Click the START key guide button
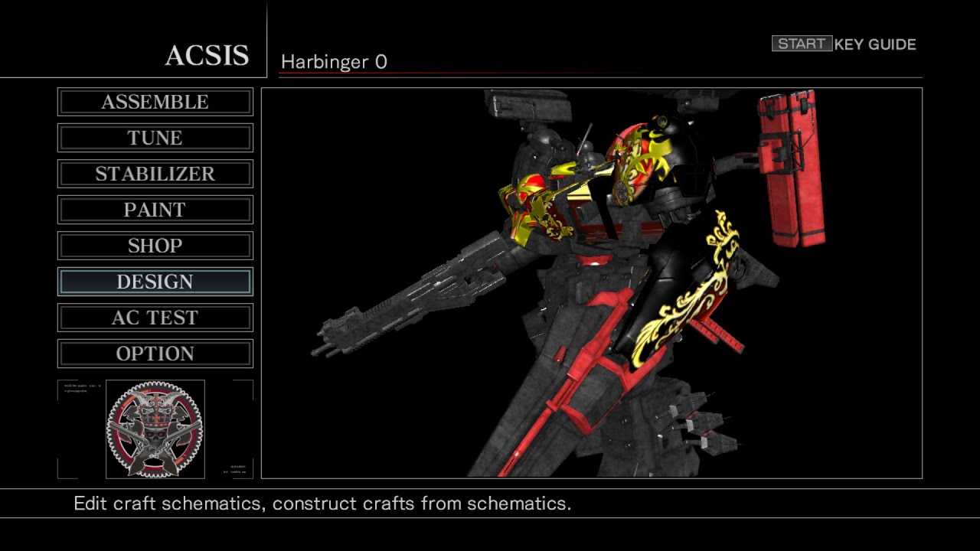This screenshot has height=551, width=980. click(802, 44)
